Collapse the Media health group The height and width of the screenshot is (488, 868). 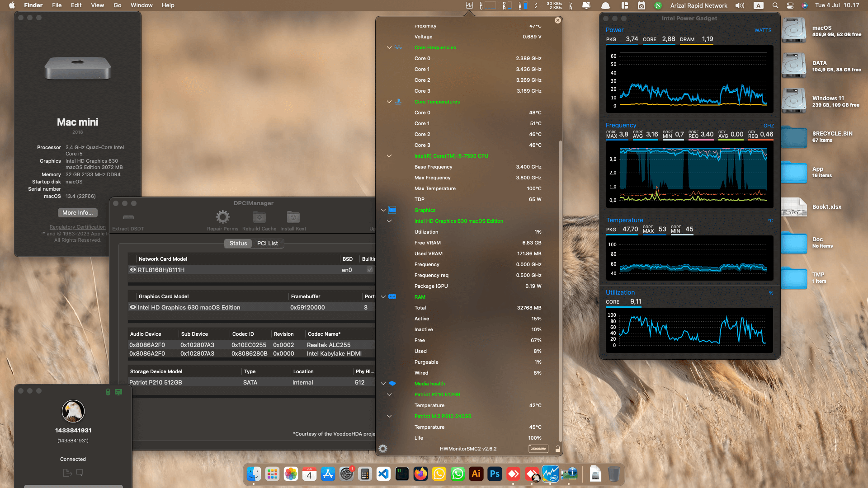click(x=383, y=384)
